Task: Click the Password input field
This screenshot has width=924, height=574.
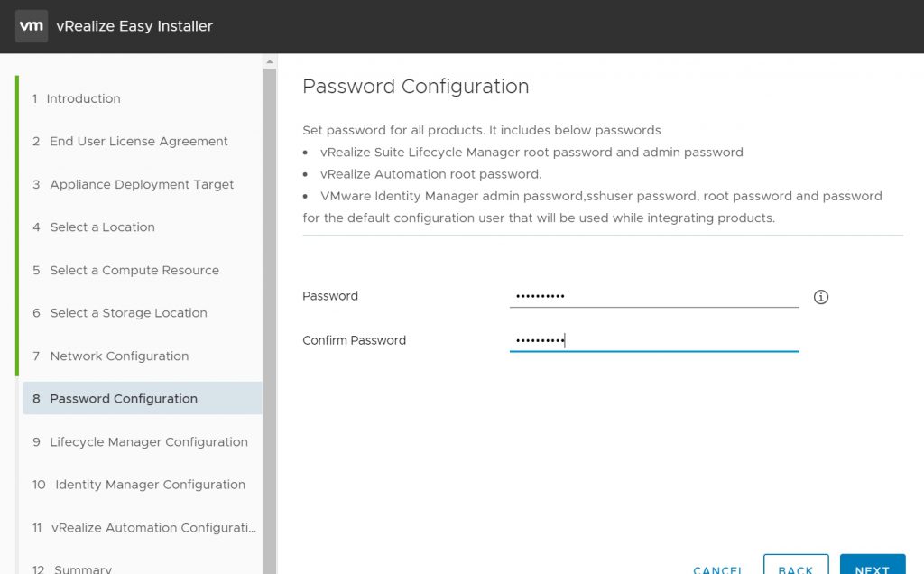Action: click(x=654, y=296)
